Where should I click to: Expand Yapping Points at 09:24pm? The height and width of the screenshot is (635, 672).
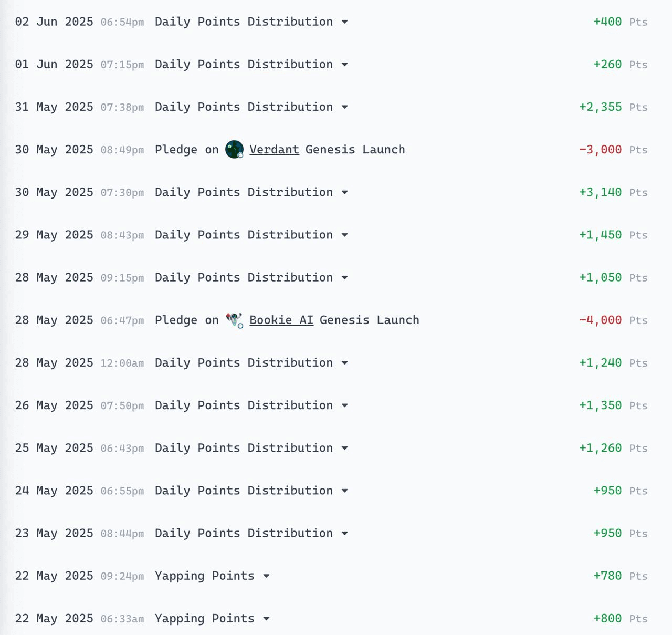pos(267,576)
